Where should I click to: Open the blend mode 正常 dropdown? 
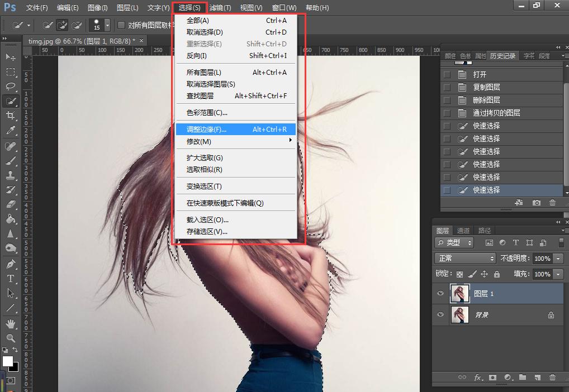[x=465, y=259]
